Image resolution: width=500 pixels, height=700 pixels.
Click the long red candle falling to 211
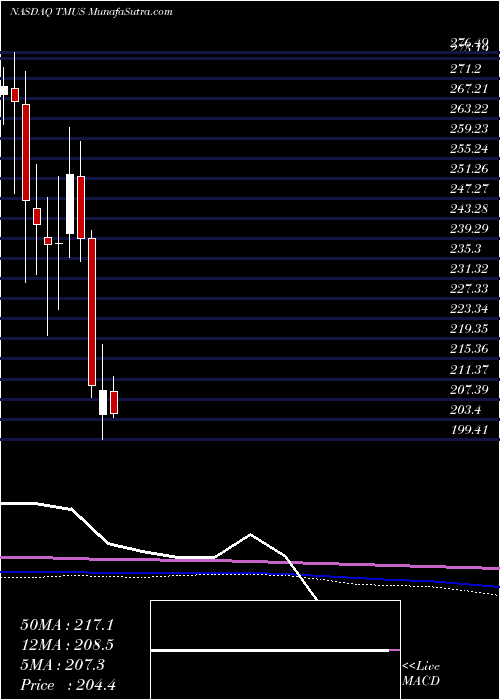(x=92, y=312)
